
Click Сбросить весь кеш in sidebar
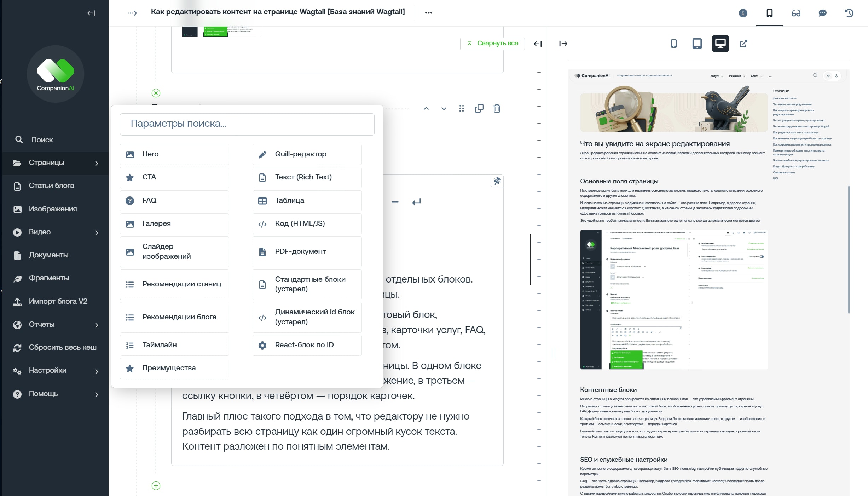(55, 348)
